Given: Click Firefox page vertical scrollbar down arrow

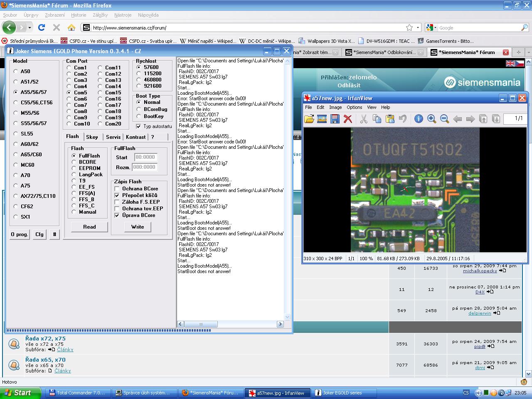Looking at the screenshot, I should click(529, 374).
